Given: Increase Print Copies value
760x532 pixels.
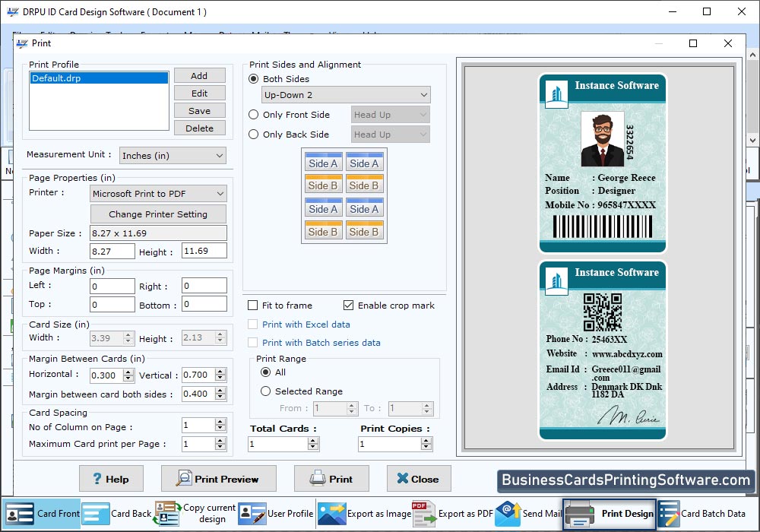Looking at the screenshot, I should tap(426, 441).
